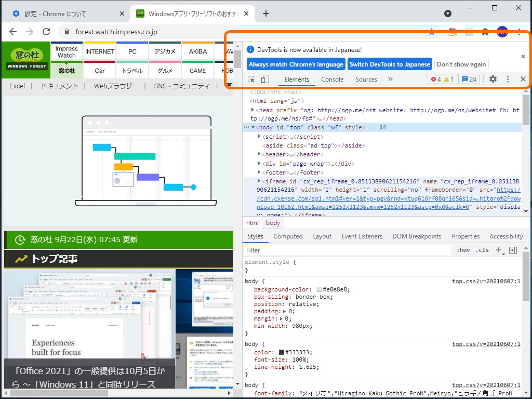The image size is (532, 399).
Task: Switch to the Console panel tab
Action: tap(332, 79)
